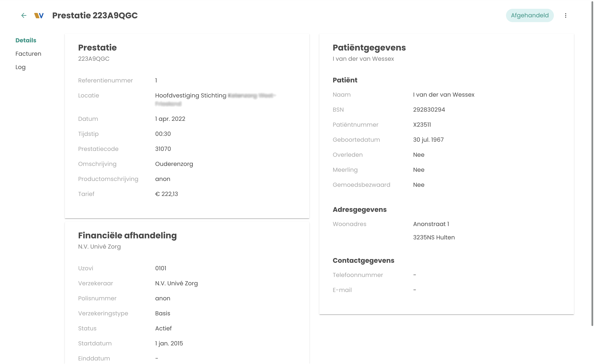Click the orange and blue V logo
The height and width of the screenshot is (364, 594).
(x=39, y=15)
